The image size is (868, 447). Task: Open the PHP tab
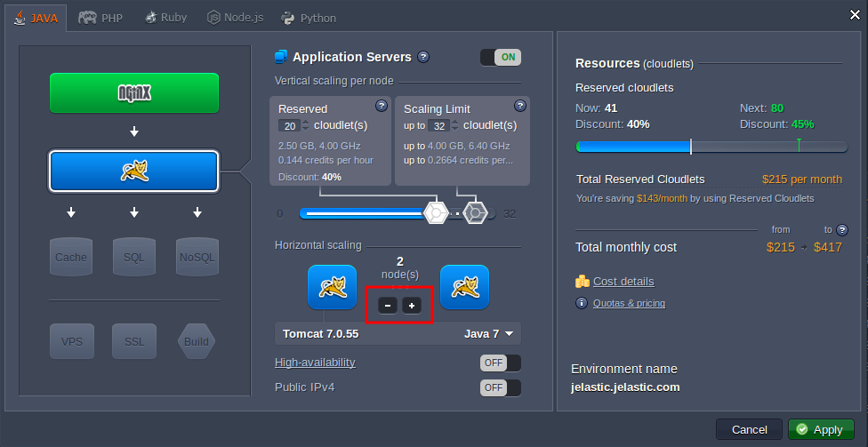[x=100, y=18]
